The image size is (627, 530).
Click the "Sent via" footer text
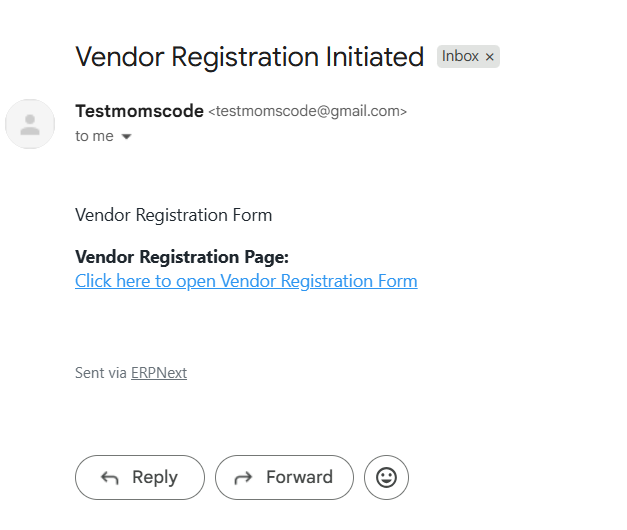point(101,373)
